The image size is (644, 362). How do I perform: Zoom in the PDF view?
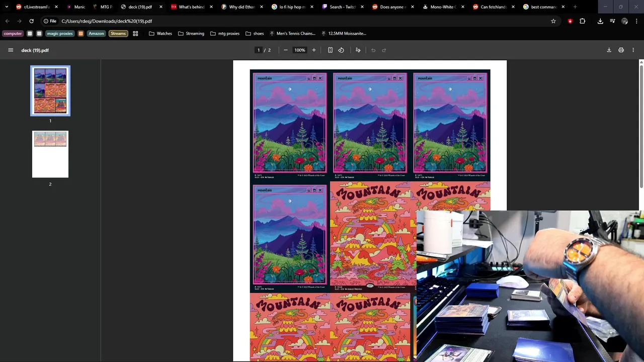coord(314,50)
